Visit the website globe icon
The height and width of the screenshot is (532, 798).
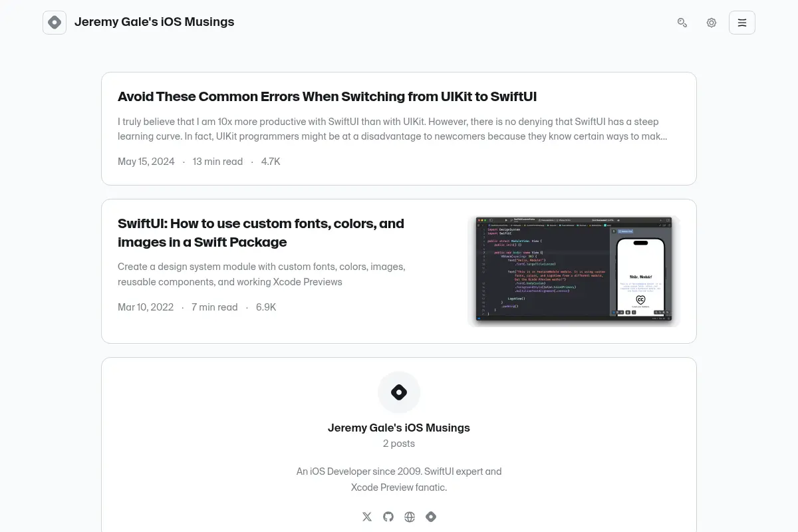pyautogui.click(x=410, y=517)
